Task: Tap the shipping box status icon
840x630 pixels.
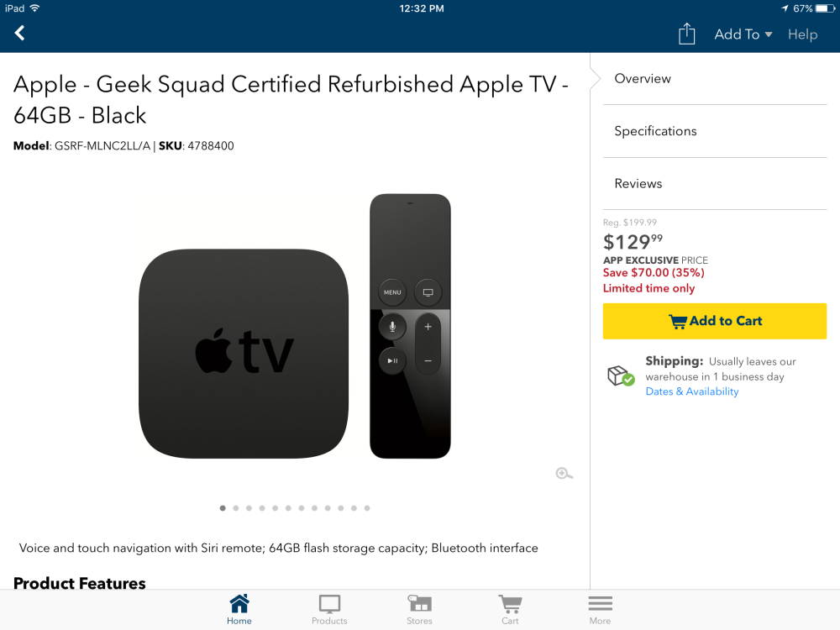Action: pyautogui.click(x=621, y=375)
